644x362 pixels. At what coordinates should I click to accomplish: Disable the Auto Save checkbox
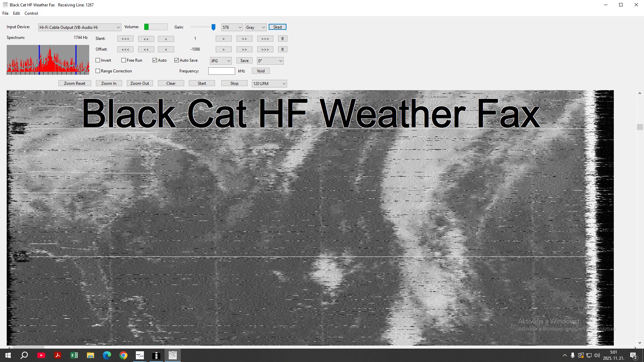[177, 60]
